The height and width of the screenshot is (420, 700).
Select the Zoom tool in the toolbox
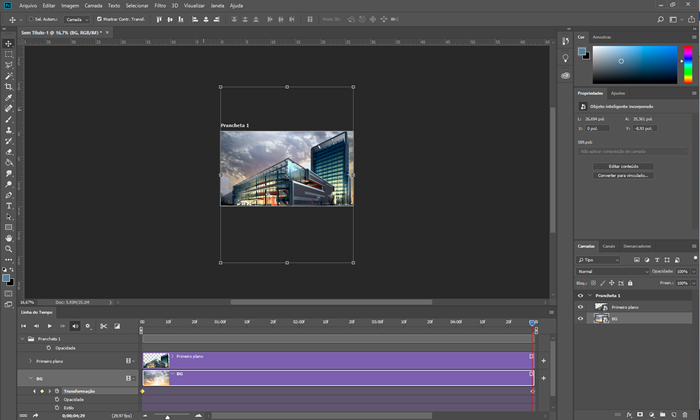click(x=8, y=249)
